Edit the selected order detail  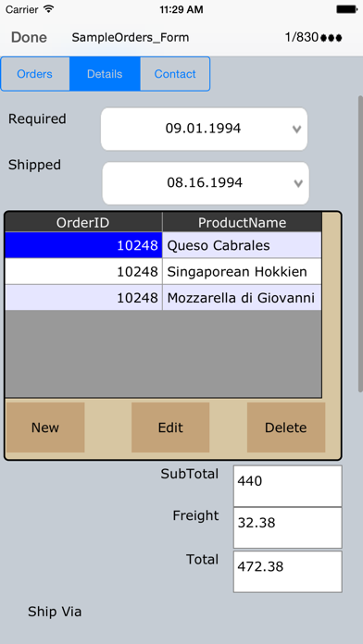tap(170, 427)
